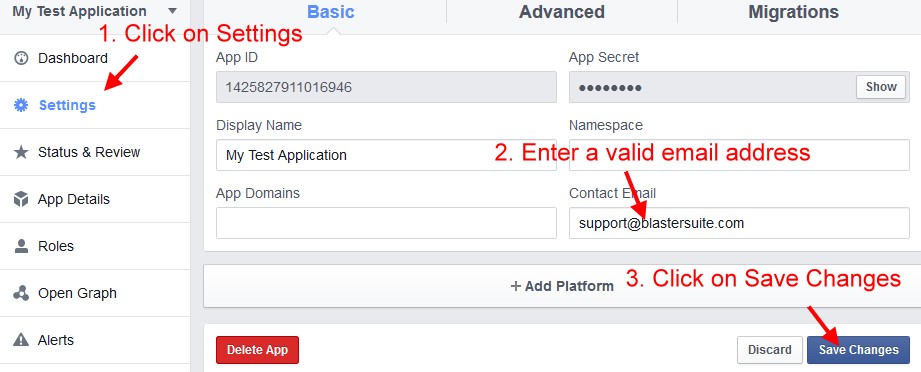This screenshot has height=372, width=921.
Task: Select the Basic tab
Action: point(331,12)
